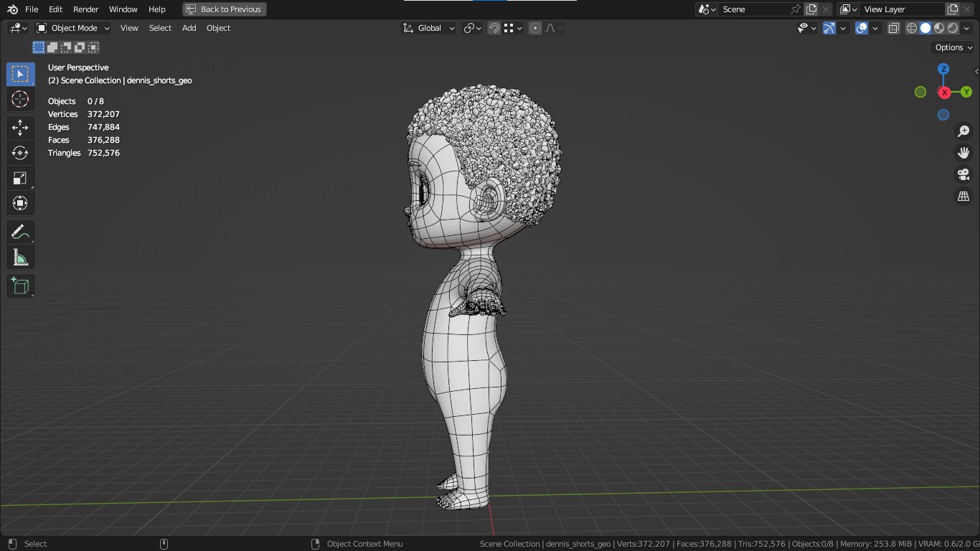The height and width of the screenshot is (551, 980).
Task: Open the viewport Object menu
Action: click(x=219, y=28)
